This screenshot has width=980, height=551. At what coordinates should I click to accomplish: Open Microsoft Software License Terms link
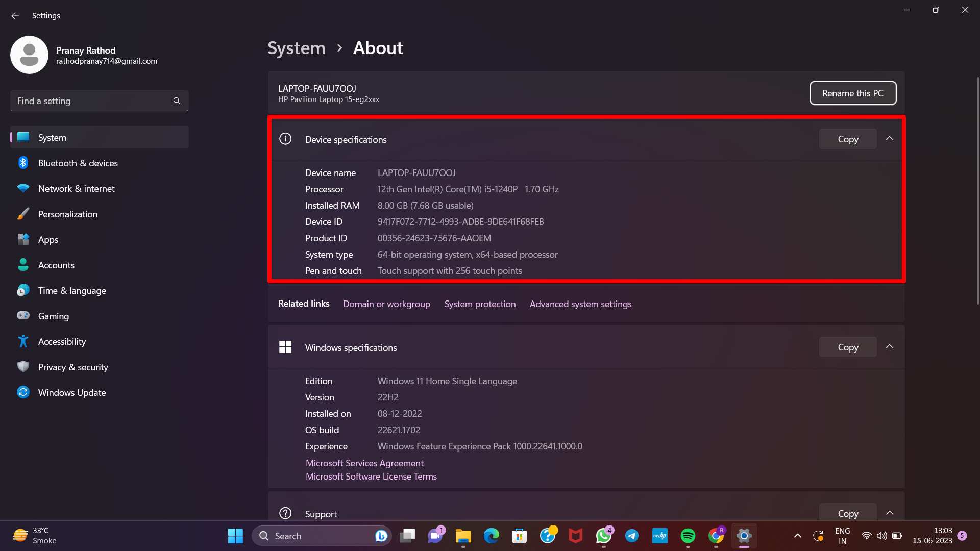pos(371,476)
